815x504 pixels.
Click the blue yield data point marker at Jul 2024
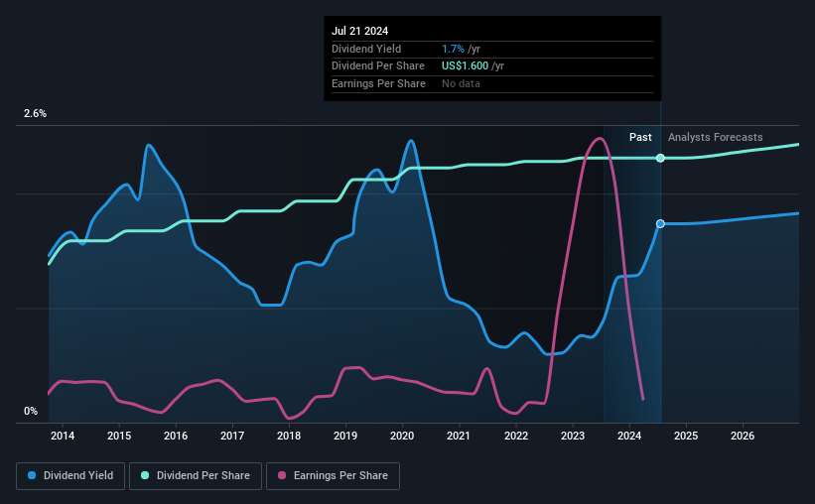point(660,224)
